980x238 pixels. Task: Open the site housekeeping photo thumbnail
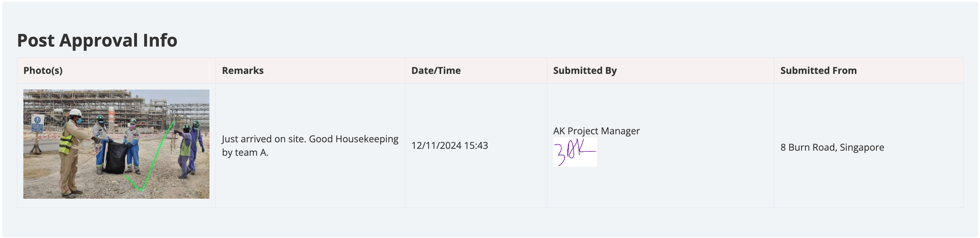coord(116,144)
